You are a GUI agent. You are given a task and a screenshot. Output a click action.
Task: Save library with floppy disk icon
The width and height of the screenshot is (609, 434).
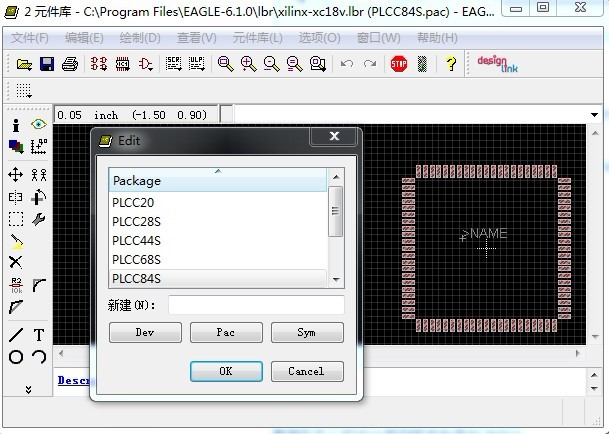[x=47, y=64]
